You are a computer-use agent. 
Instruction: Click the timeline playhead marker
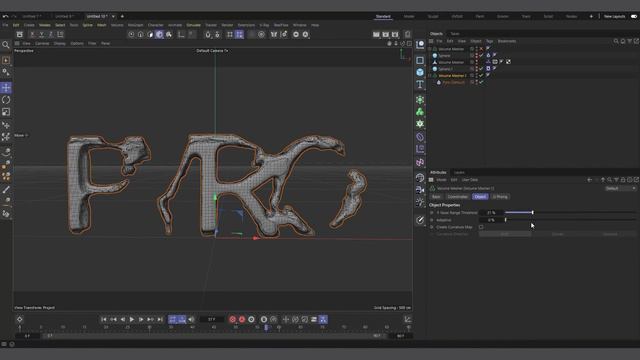(266, 327)
